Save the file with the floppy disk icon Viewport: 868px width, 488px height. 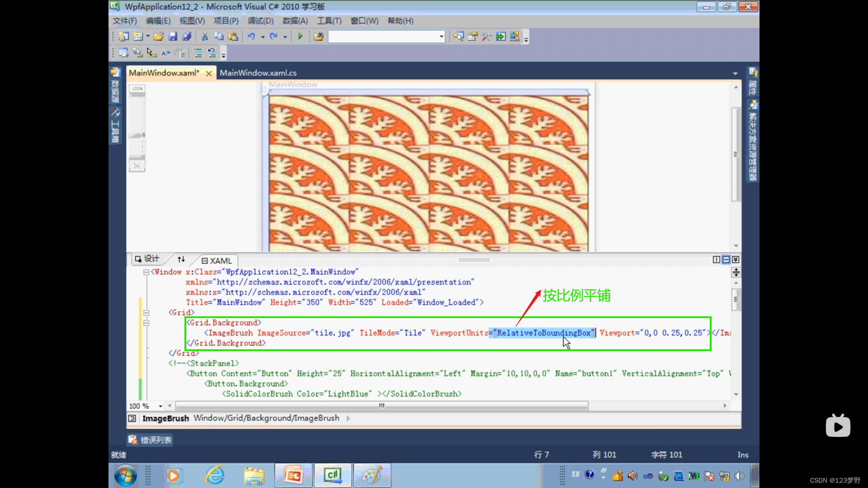pyautogui.click(x=173, y=37)
